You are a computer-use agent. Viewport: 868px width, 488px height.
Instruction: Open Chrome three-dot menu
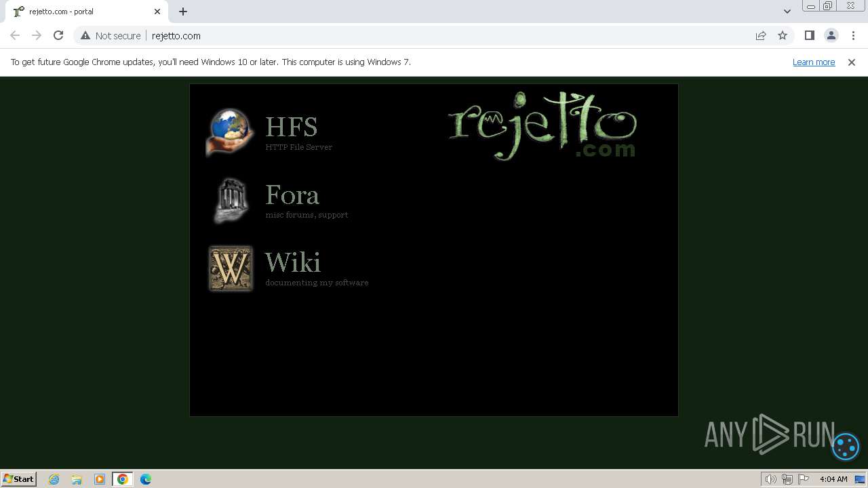pos(853,35)
